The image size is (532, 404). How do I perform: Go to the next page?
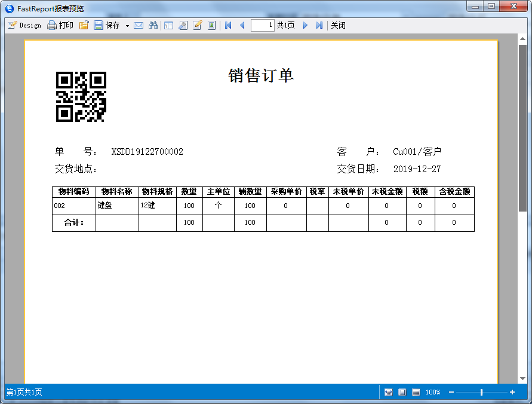(x=305, y=26)
